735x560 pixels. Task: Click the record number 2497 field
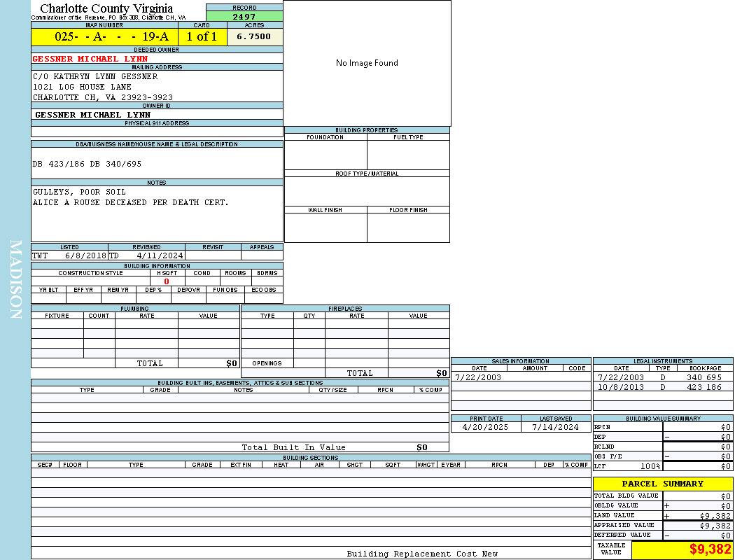click(244, 17)
